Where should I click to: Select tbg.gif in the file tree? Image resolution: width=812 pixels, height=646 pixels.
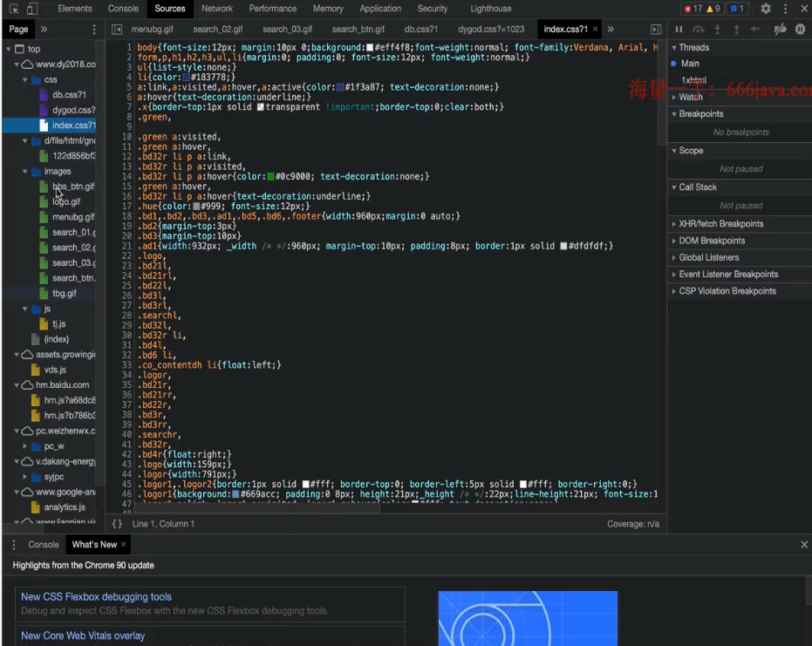tap(65, 294)
